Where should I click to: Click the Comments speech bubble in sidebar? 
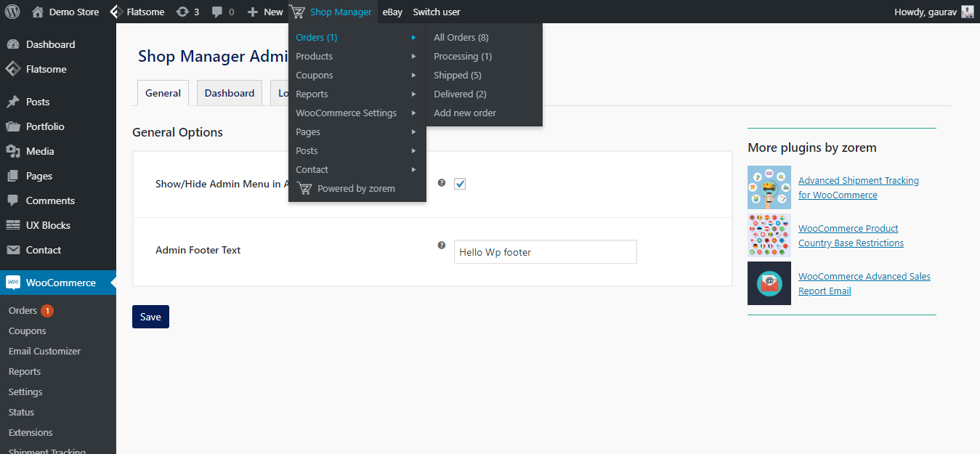pos(13,200)
